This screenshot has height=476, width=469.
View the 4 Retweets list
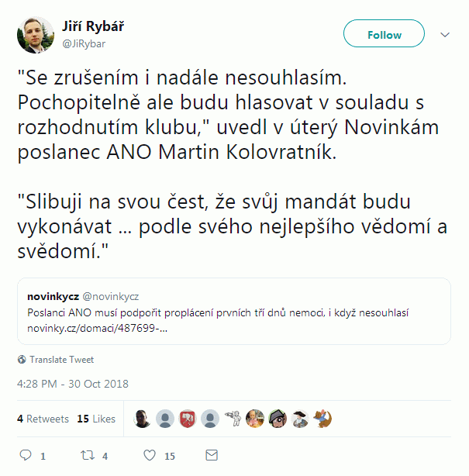tap(43, 419)
